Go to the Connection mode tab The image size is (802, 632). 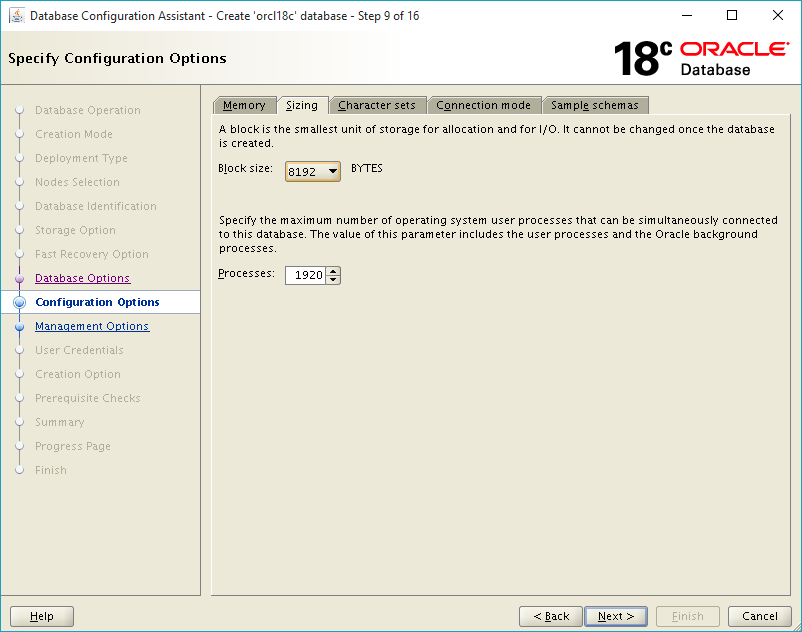point(483,105)
